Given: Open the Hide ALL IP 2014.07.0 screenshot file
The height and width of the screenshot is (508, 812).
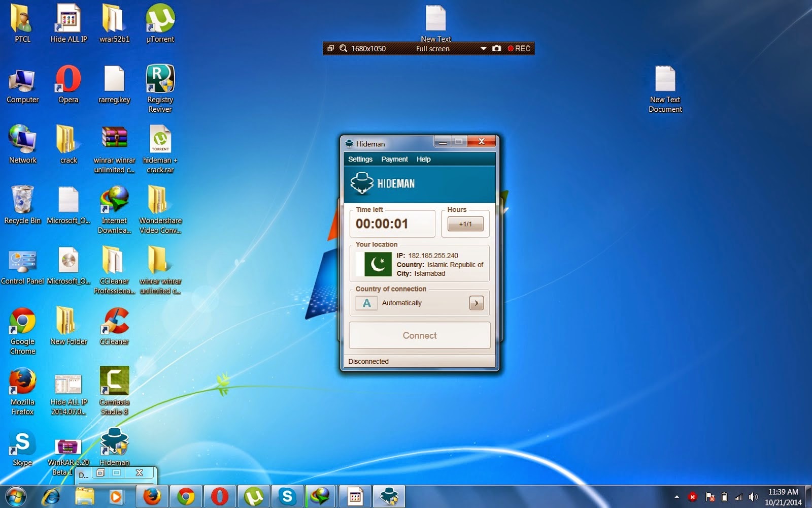Looking at the screenshot, I should tap(69, 395).
